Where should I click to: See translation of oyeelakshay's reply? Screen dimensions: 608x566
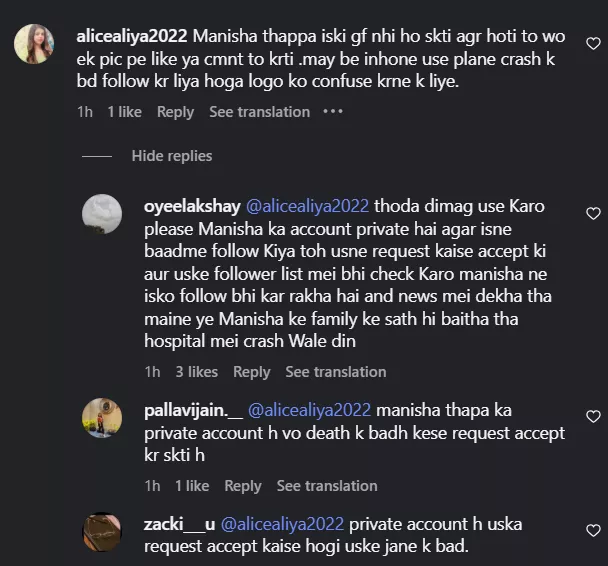(335, 372)
